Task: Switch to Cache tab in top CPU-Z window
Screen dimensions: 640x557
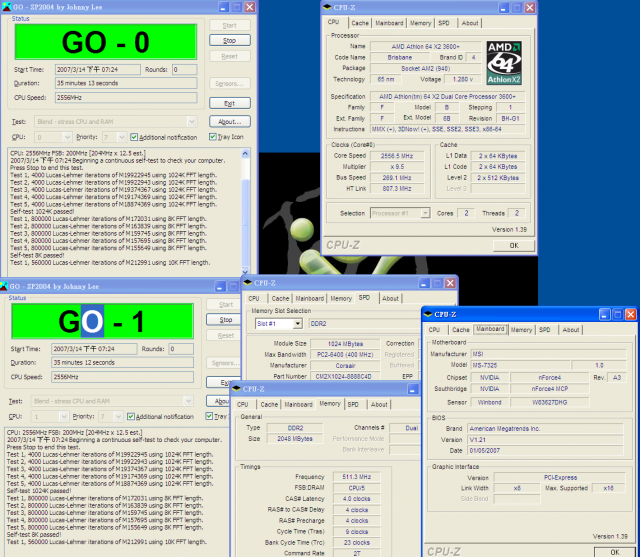Action: (360, 23)
